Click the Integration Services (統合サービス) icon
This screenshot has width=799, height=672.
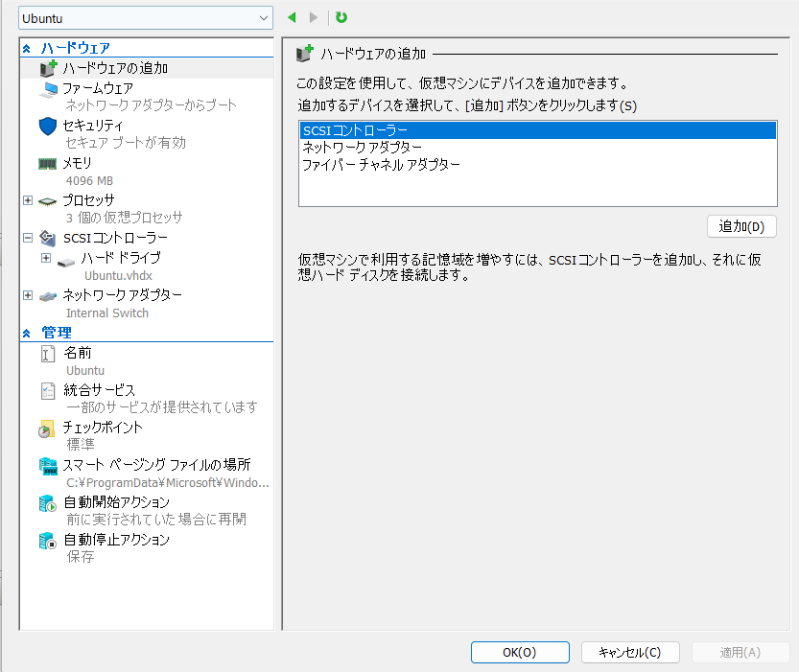coord(48,391)
